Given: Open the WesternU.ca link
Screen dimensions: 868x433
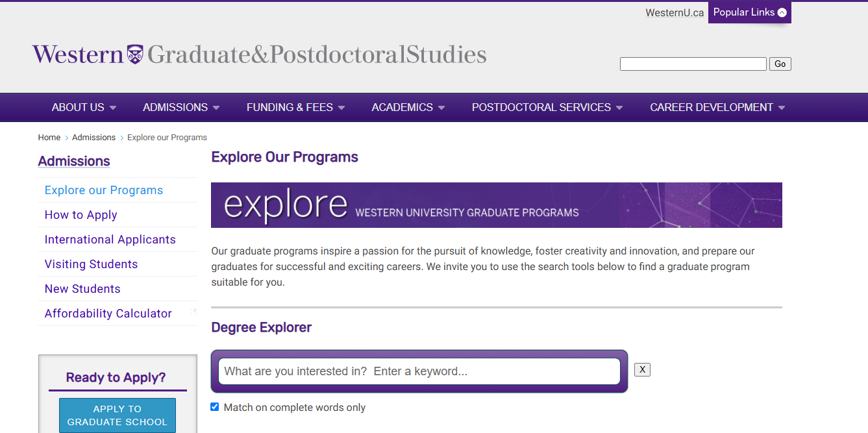Looking at the screenshot, I should [675, 13].
